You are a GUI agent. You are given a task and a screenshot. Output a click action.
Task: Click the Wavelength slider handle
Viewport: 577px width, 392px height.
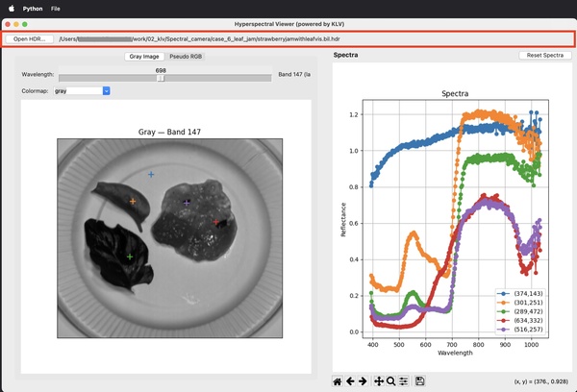(x=161, y=78)
